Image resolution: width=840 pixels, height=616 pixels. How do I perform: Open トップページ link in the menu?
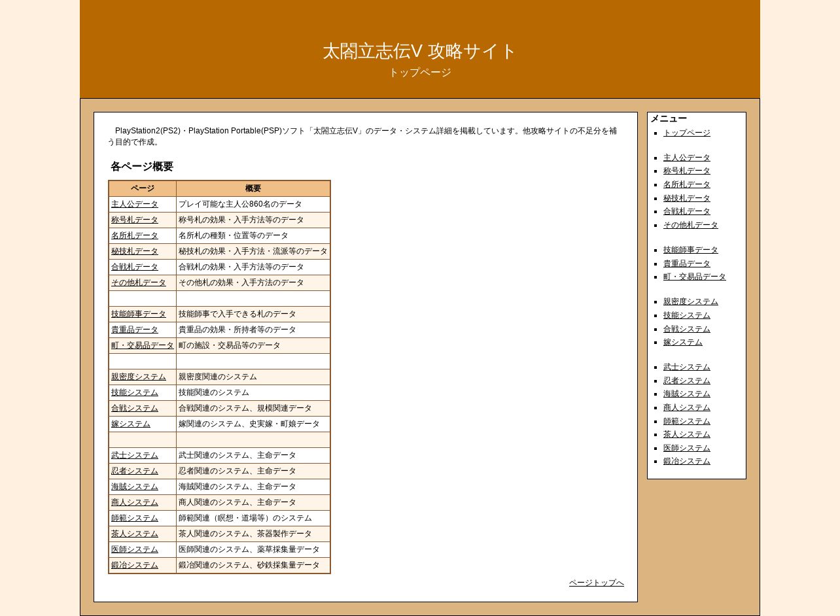(686, 133)
